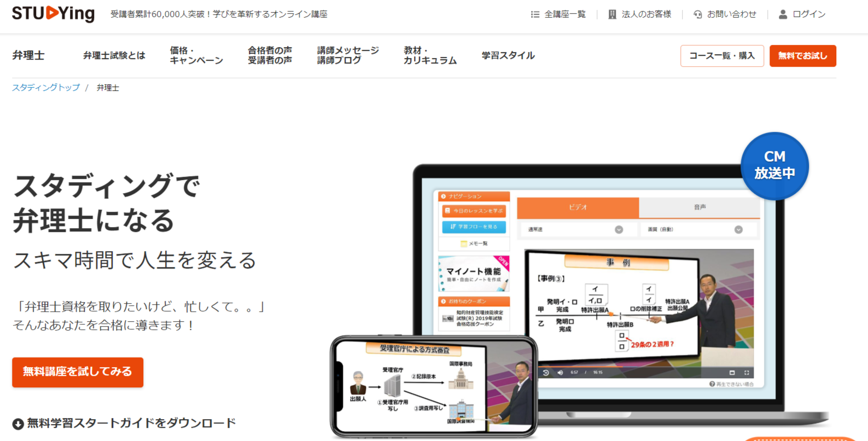Select 弁理士 heading in navigation
This screenshot has width=868, height=441.
point(28,55)
